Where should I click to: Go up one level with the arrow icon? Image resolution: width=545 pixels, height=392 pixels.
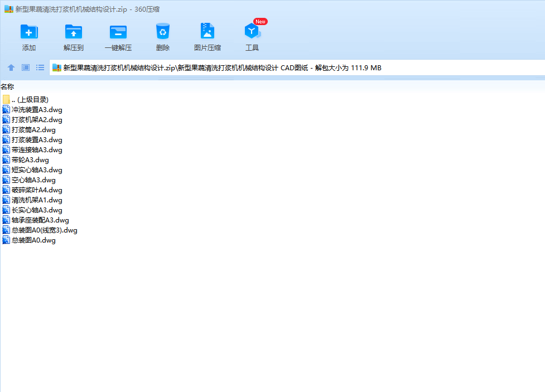pos(11,67)
